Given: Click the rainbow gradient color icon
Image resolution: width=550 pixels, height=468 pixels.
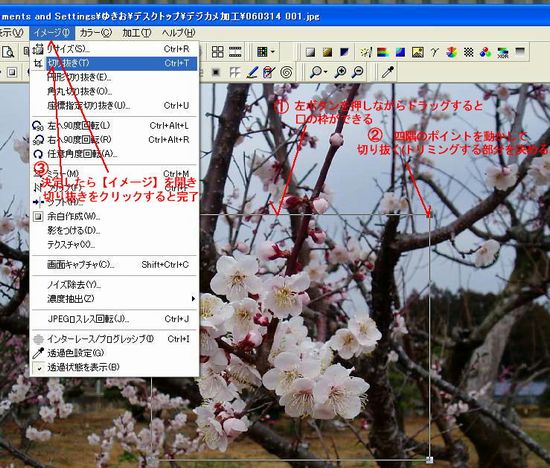Looking at the screenshot, I should (x=383, y=53).
